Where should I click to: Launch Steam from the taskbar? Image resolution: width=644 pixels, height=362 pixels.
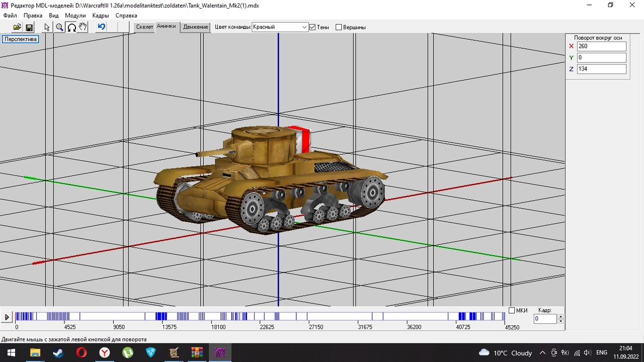click(x=58, y=352)
